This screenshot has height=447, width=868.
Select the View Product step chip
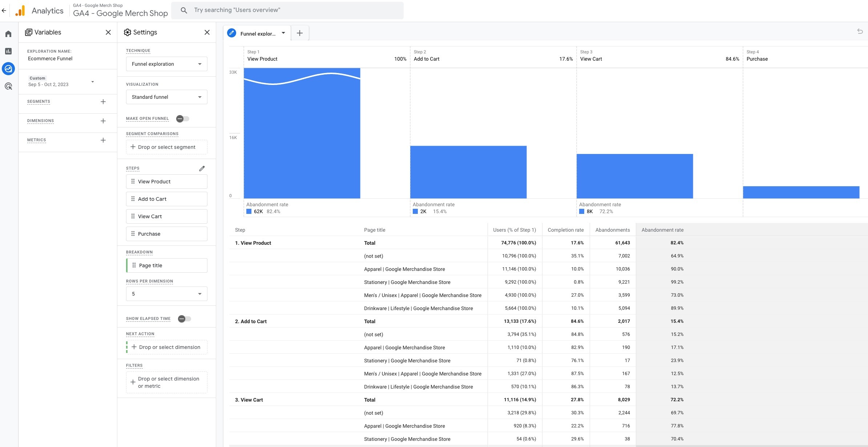click(x=167, y=182)
